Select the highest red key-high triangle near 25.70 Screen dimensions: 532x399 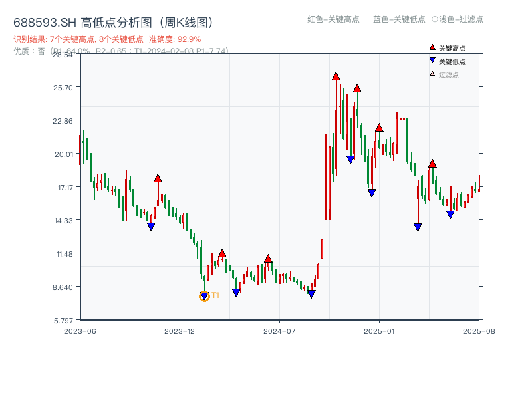pyautogui.click(x=357, y=88)
